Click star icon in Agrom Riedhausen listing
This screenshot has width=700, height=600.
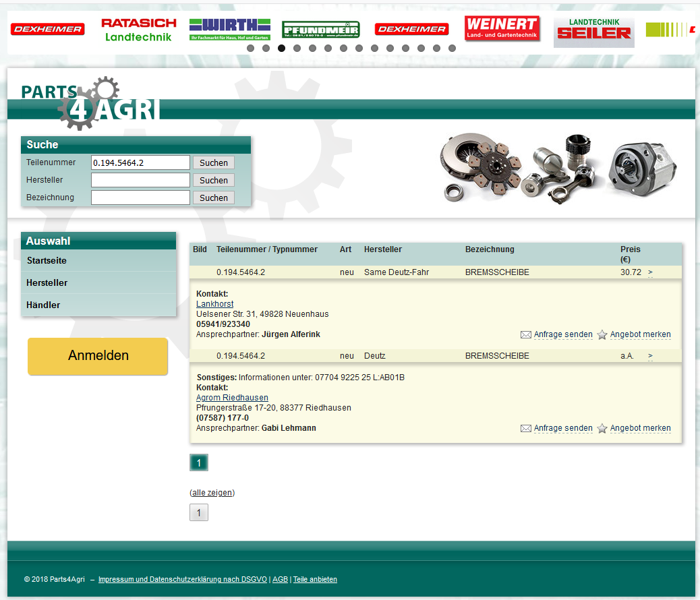[602, 429]
